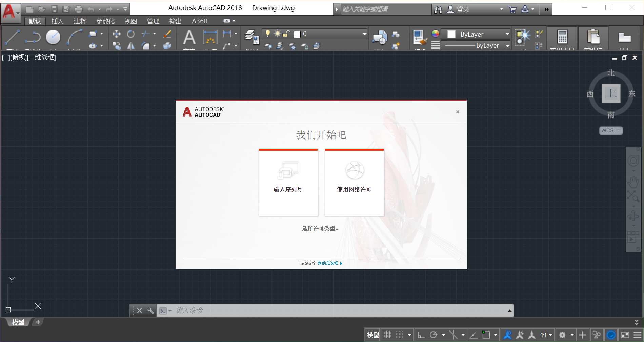Open the layer dropdown showing 0
The width and height of the screenshot is (644, 342).
364,34
